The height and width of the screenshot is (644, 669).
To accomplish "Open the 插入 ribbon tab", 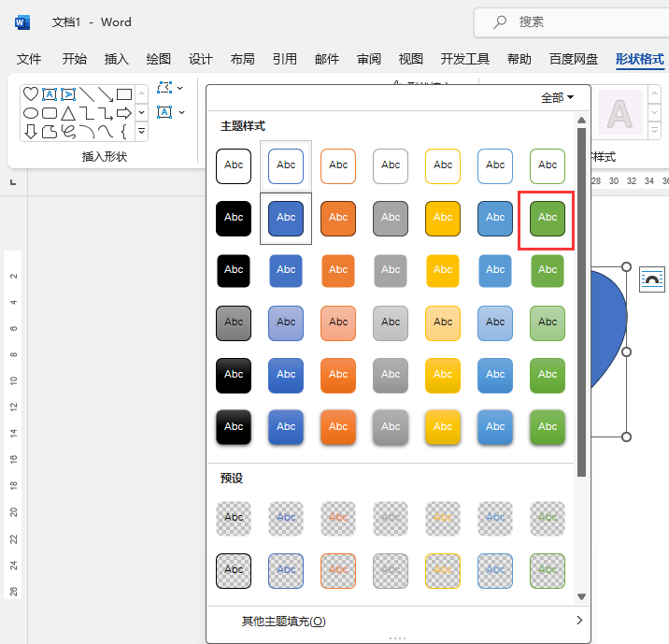I will (x=117, y=59).
